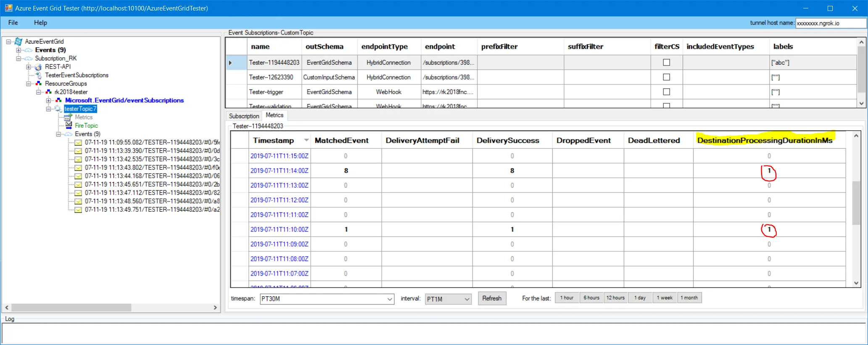Click envelope icon for event 11:13:39.390
Screen dimensions: 868x345
tap(78, 151)
